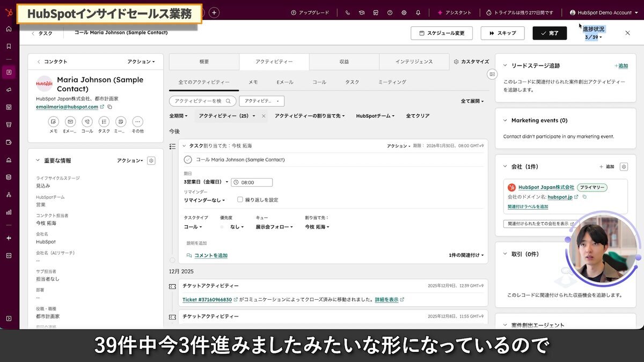The image size is (644, 362).
Task: Mark the コール Maria Johnson task complete
Action: click(x=188, y=159)
